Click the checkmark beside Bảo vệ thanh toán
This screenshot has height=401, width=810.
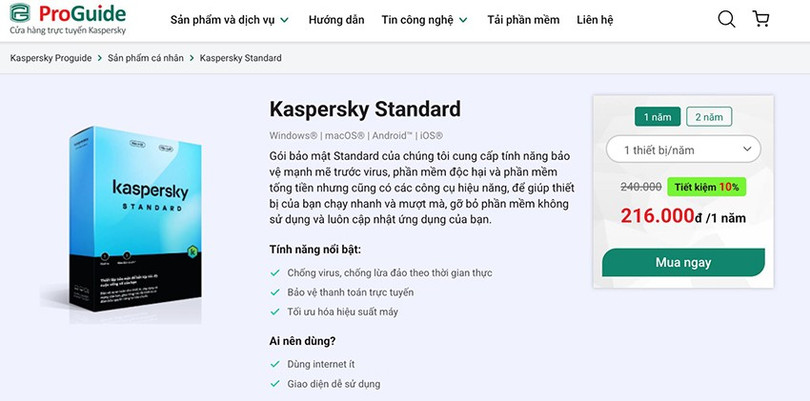(x=275, y=292)
